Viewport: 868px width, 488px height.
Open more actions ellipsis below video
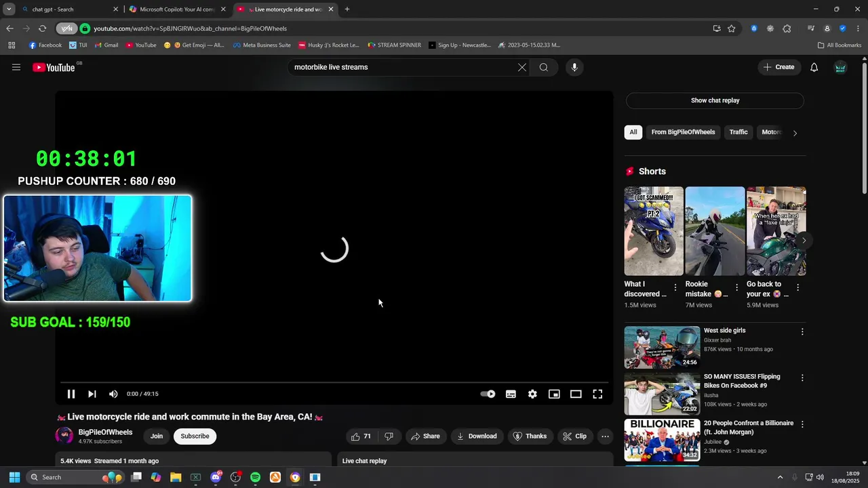pyautogui.click(x=605, y=436)
